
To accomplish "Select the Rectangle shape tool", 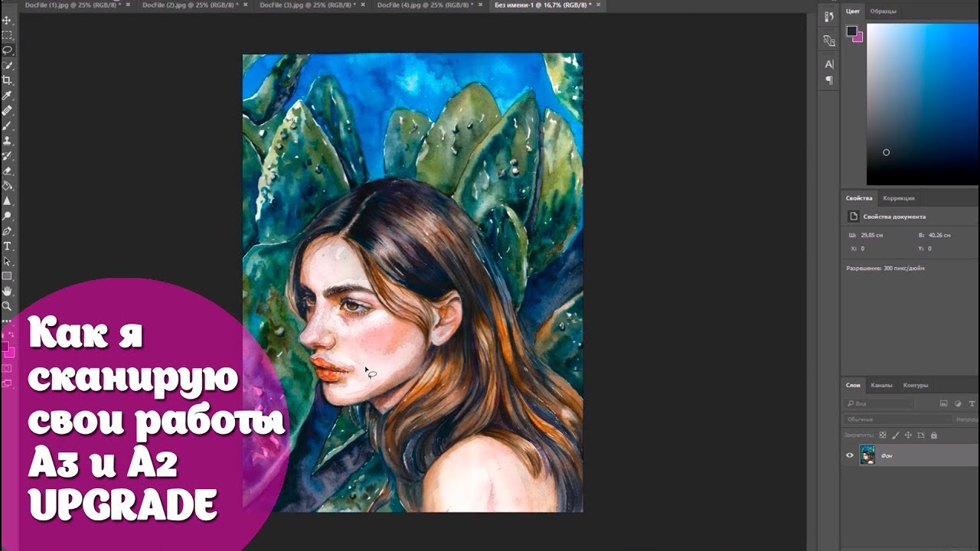I will (7, 276).
